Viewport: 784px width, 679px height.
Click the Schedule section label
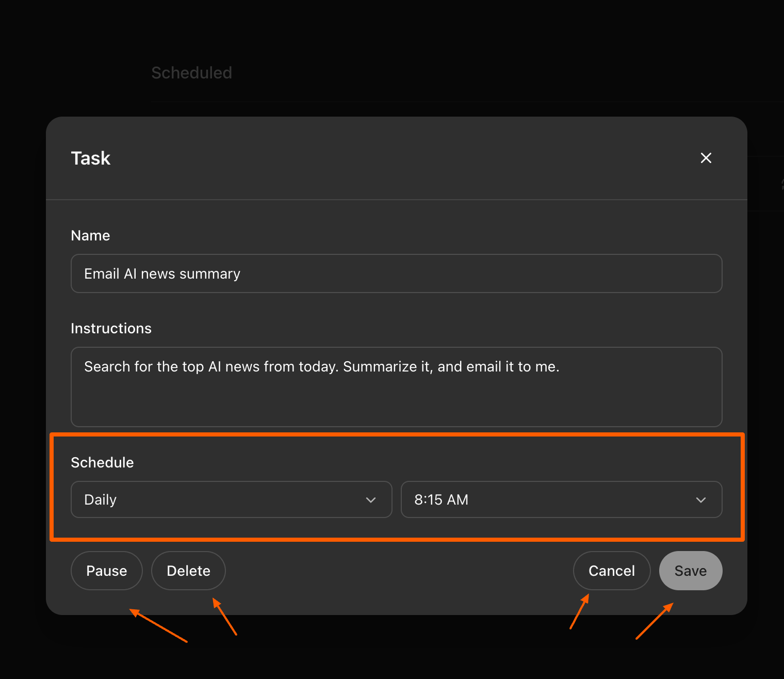pos(102,462)
